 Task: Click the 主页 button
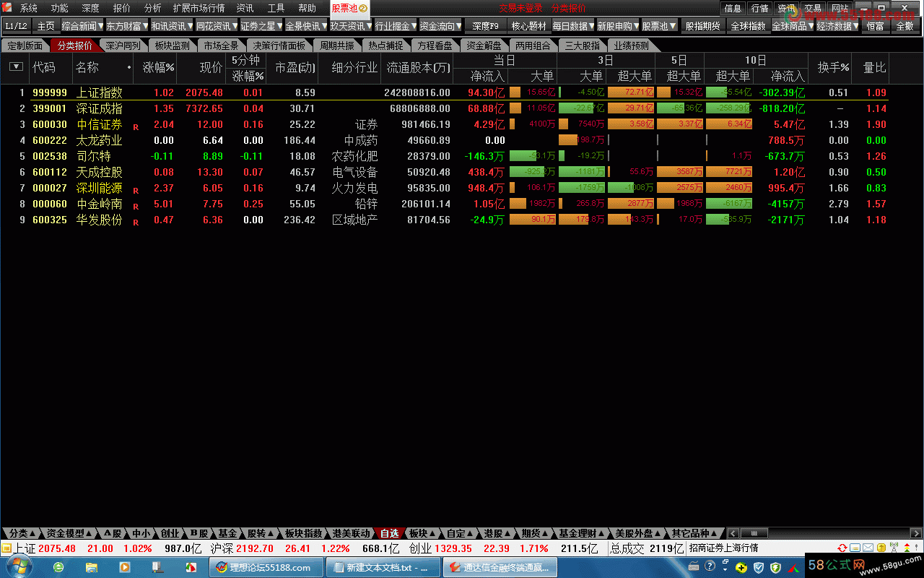pyautogui.click(x=45, y=25)
